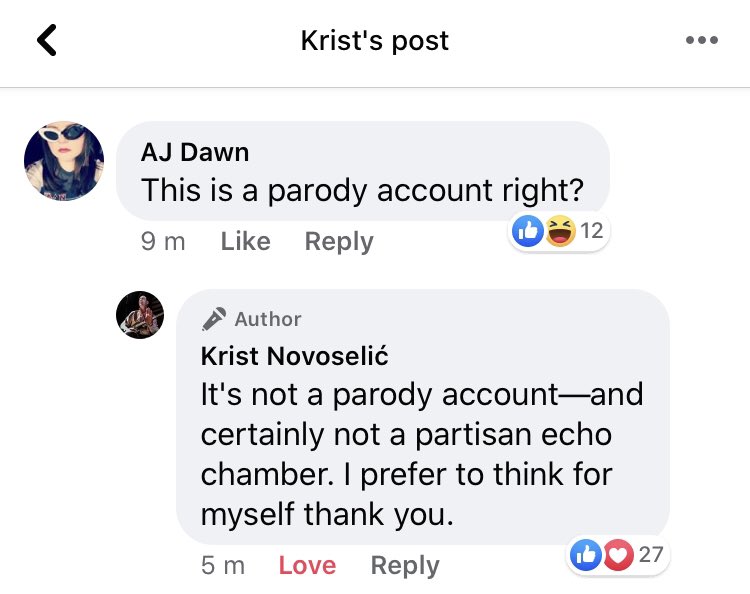Click the Author badge label
The image size is (750, 594).
point(267,319)
